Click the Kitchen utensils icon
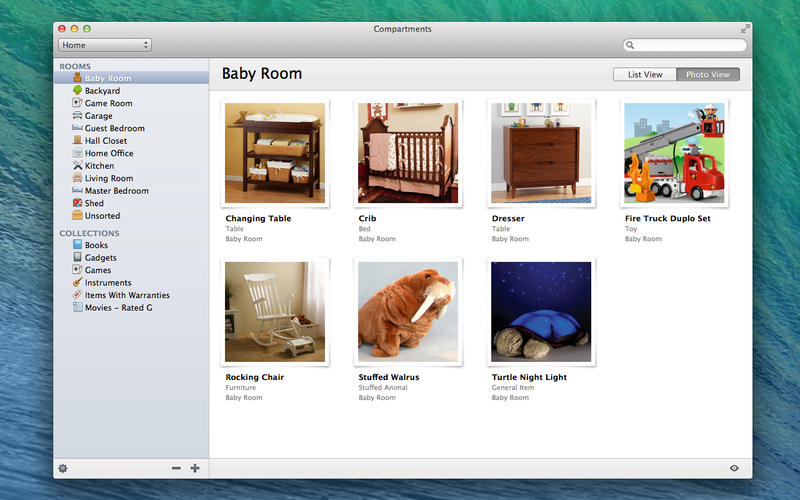This screenshot has width=800, height=500. pos(78,165)
